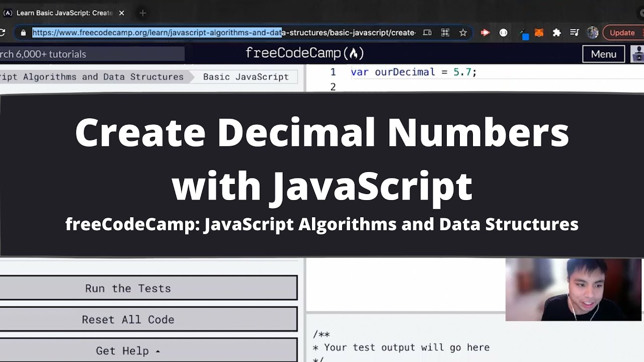644x362 pixels.
Task: Open the QR/grid icon in the address bar
Action: pos(445,33)
